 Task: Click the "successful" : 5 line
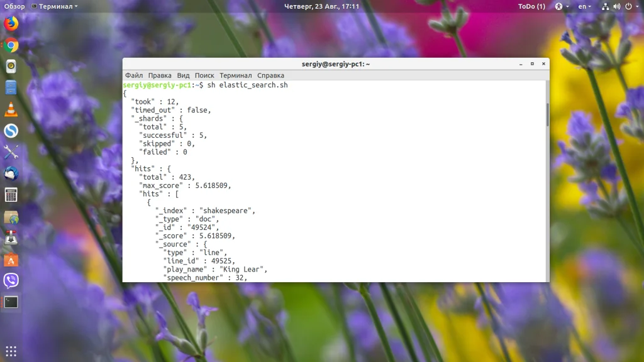[173, 135]
